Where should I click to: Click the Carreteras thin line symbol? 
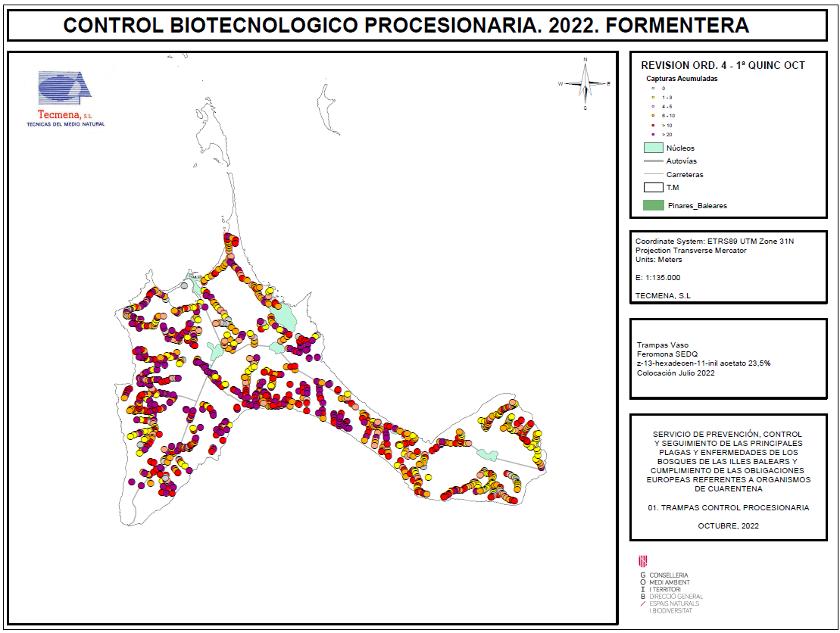tap(653, 175)
